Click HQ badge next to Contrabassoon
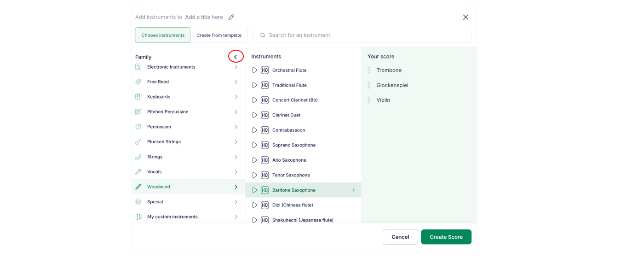 (264, 130)
